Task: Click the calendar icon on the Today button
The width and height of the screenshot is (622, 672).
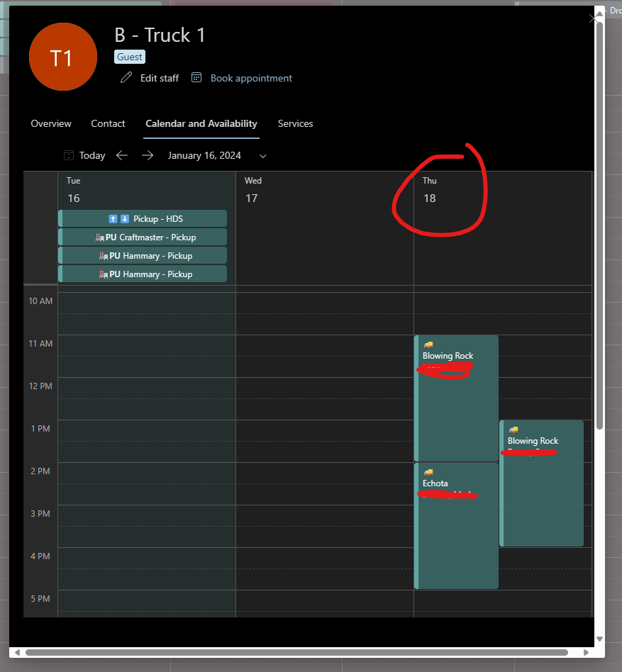Action: pos(69,155)
